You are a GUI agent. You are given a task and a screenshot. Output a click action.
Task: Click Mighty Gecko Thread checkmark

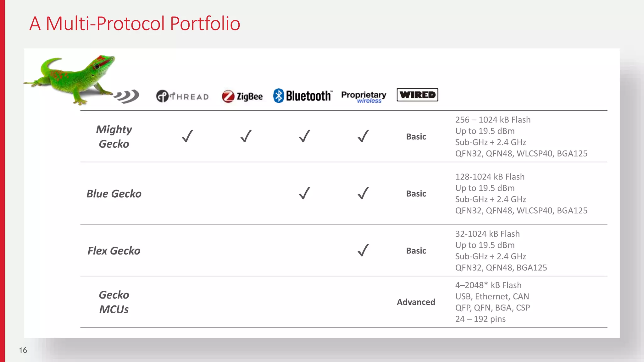[187, 136]
